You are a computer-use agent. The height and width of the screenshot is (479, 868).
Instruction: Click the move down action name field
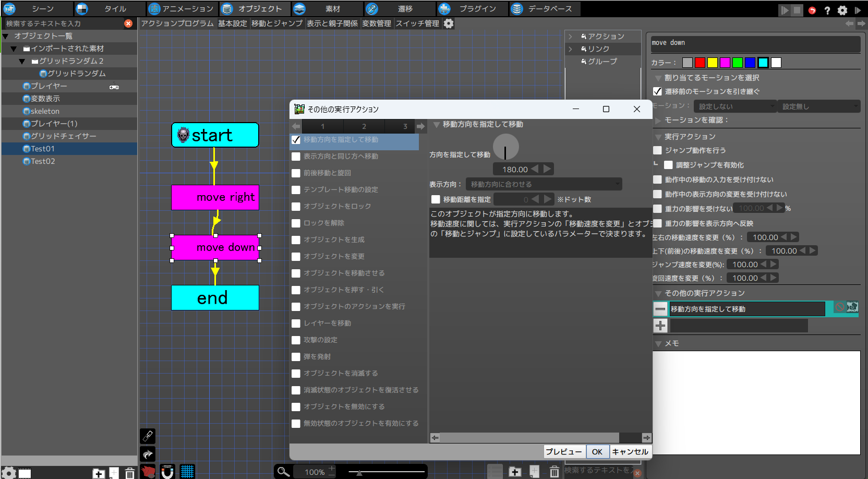pyautogui.click(x=756, y=44)
